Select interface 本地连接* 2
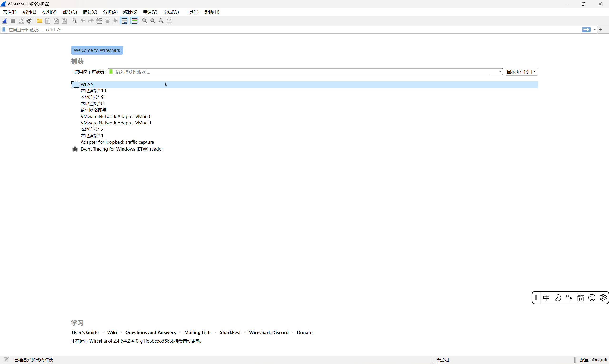This screenshot has height=364, width=609. pos(305,129)
